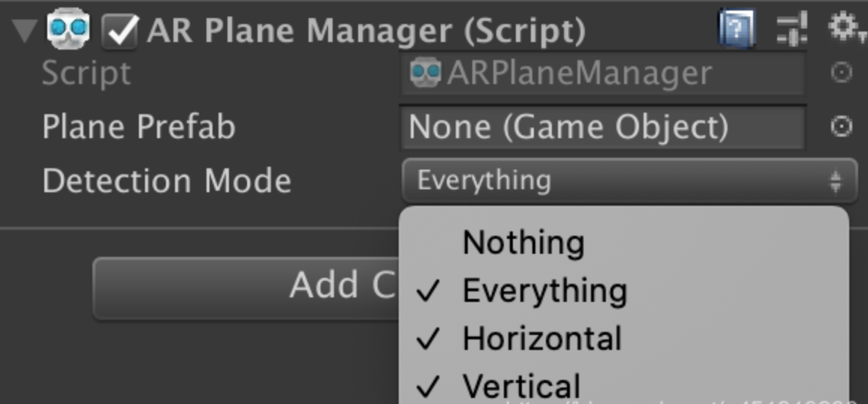Open the component help reference icon
This screenshot has width=868, height=404.
click(x=737, y=29)
